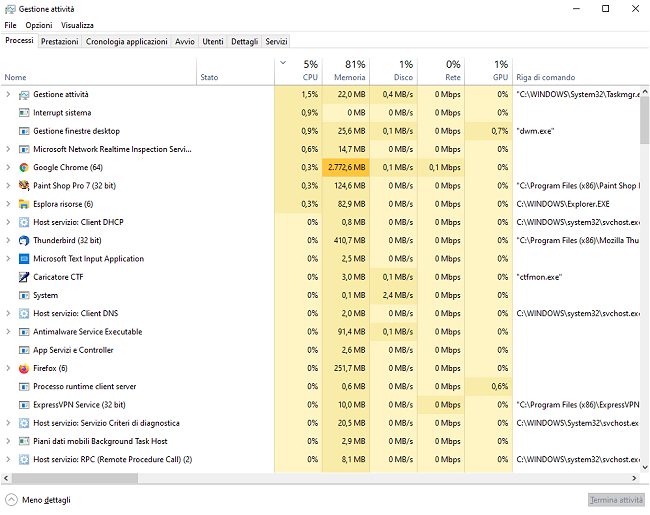
Task: Expand Host servizio: Client DNS row
Action: (8, 313)
